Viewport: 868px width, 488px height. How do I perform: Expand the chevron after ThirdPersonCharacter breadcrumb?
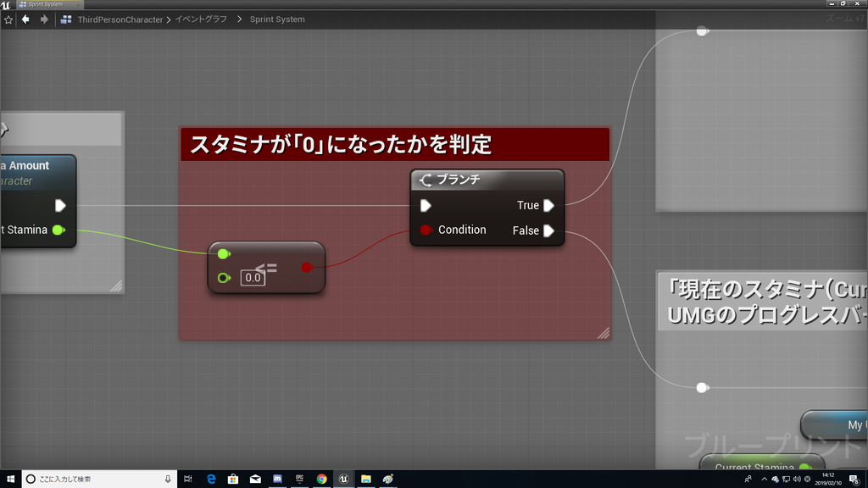coord(169,19)
